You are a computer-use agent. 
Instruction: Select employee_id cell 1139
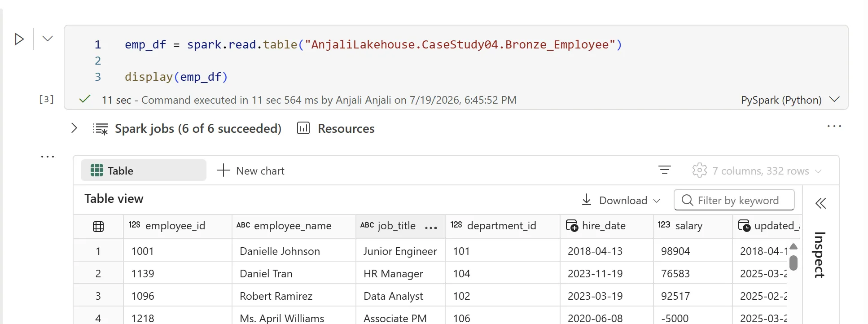click(177, 273)
